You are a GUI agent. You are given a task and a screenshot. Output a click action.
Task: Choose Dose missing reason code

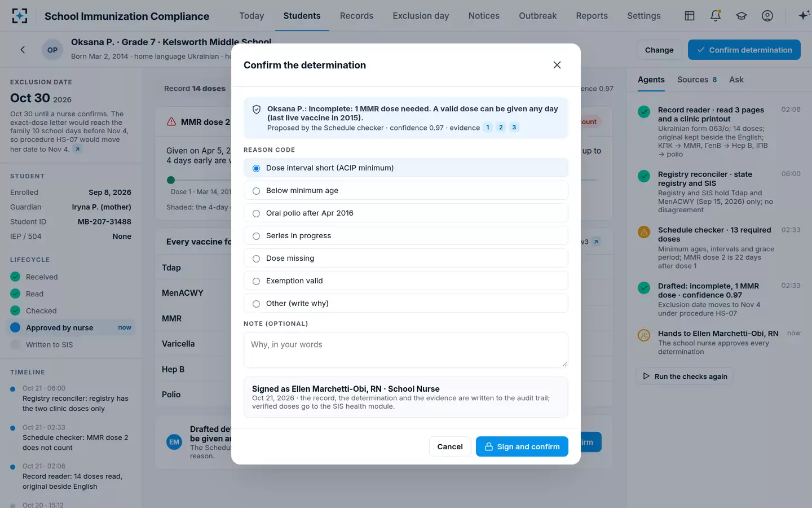click(x=406, y=258)
